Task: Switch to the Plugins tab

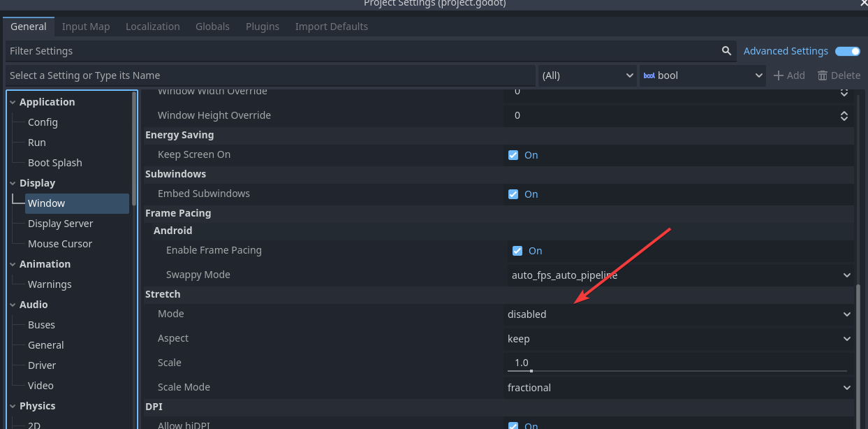Action: [x=263, y=27]
